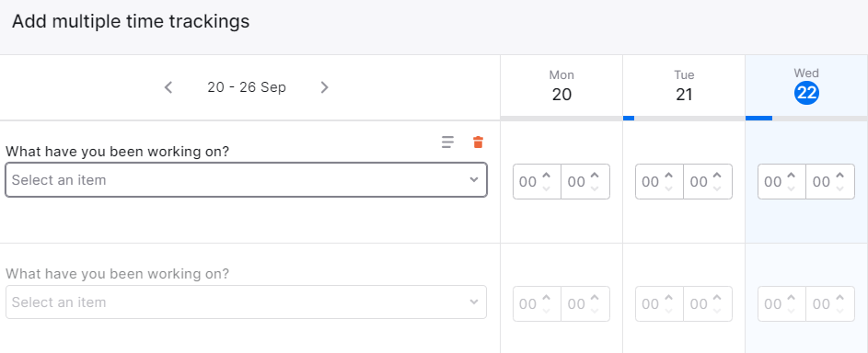
Task: Increase Tuesday minutes in first row
Action: click(717, 176)
